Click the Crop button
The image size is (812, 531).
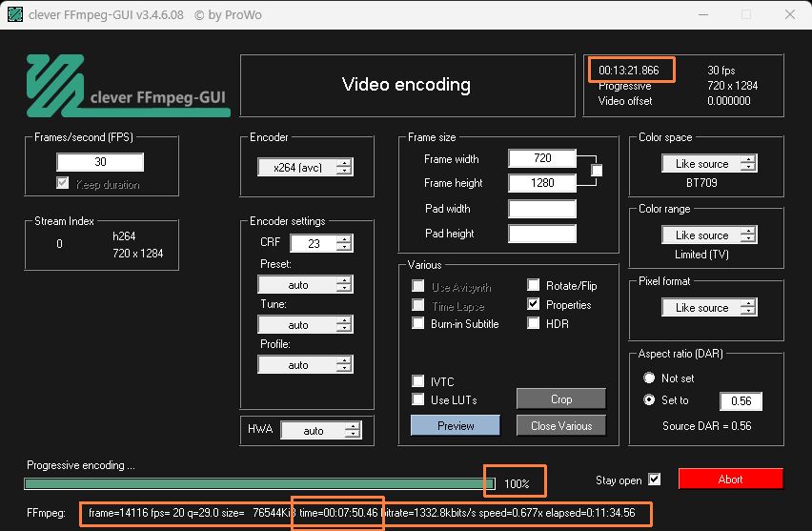(560, 398)
